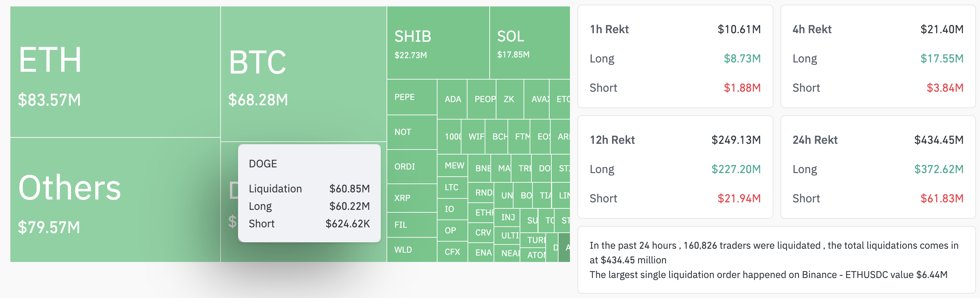
Task: Click the LTC tile in the treemap
Action: tap(452, 187)
